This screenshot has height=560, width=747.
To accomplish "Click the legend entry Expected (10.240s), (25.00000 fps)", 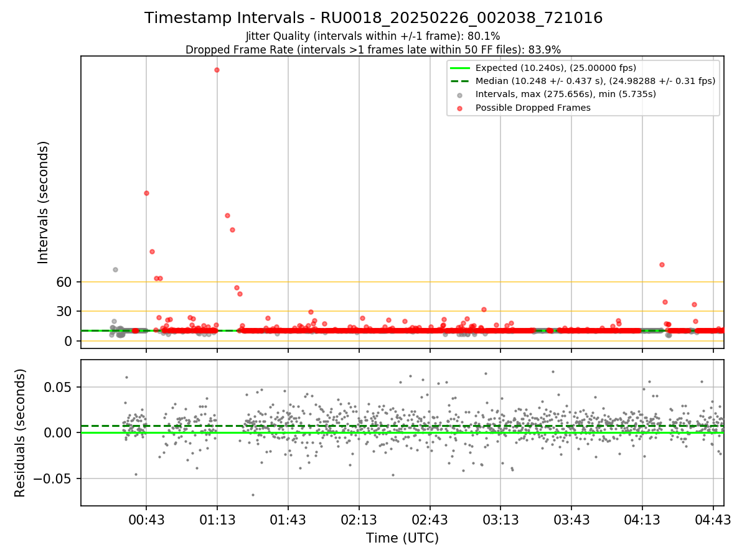I will pos(556,68).
